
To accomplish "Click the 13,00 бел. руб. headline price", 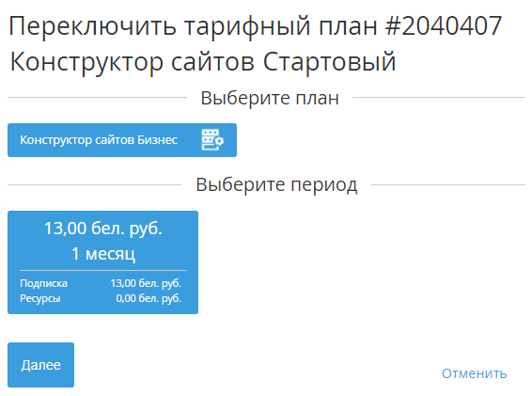I will point(103,229).
